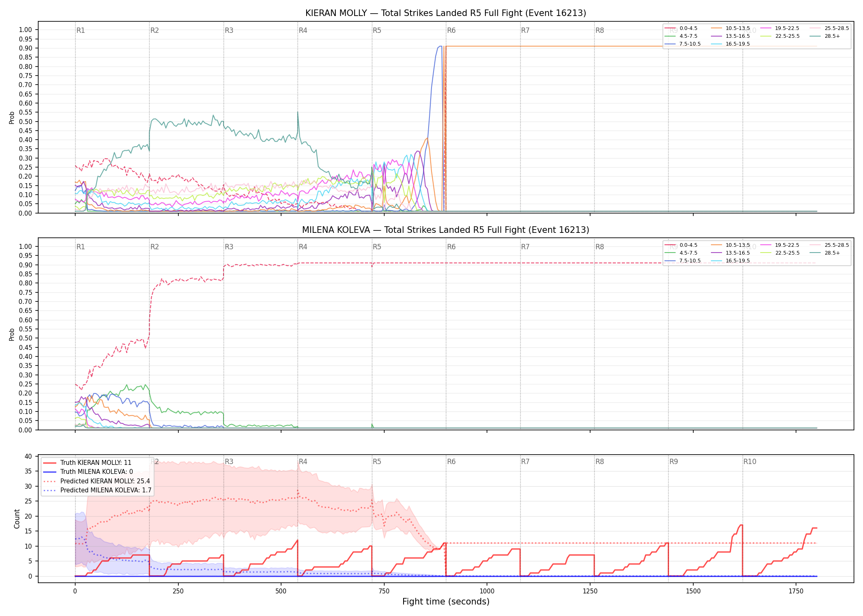Click '0.0-4.5' in Kieran Molly chart legend

(688, 28)
